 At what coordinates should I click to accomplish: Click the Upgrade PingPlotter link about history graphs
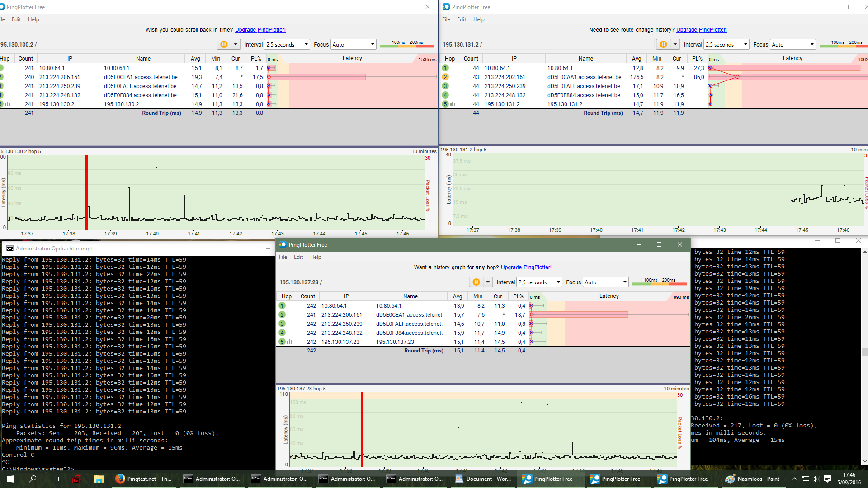click(x=526, y=267)
